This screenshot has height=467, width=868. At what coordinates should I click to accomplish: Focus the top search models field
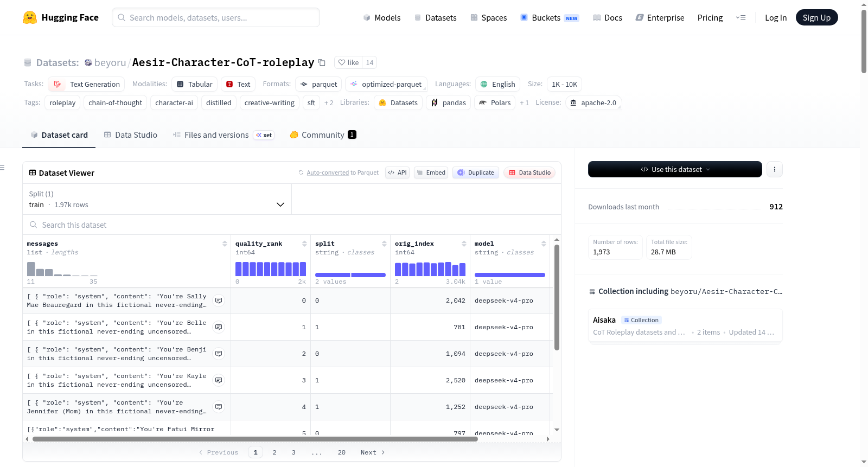point(216,17)
